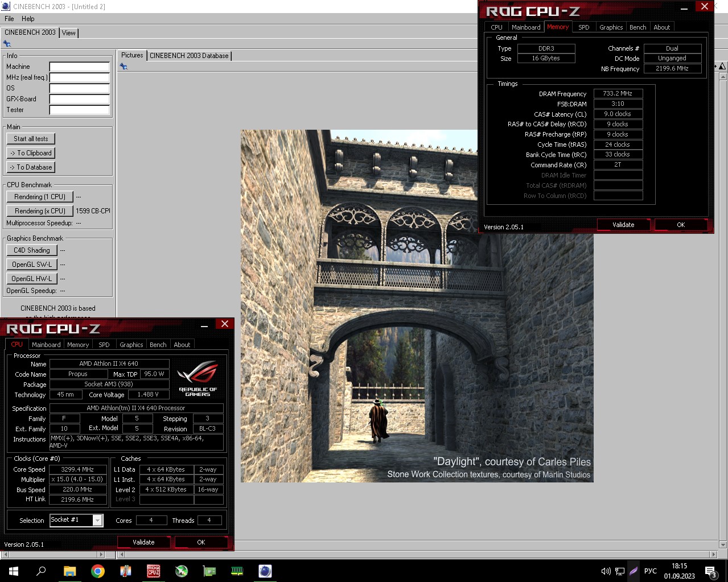Image resolution: width=728 pixels, height=582 pixels.
Task: Switch to CPU tab in the upper-right CPU-Z window
Action: (497, 27)
